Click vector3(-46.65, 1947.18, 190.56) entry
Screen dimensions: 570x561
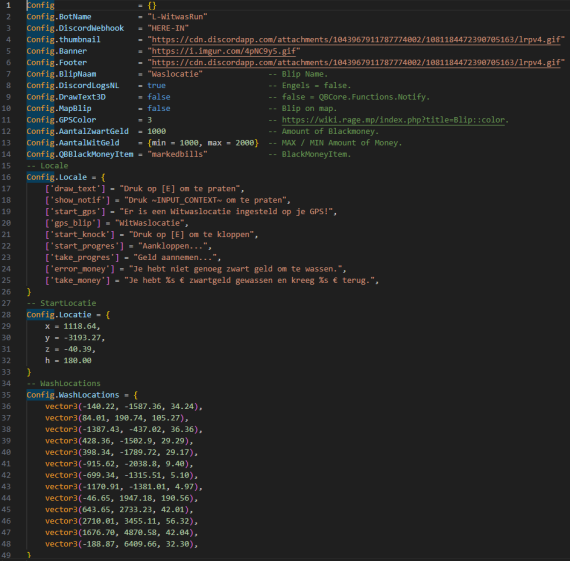pyautogui.click(x=122, y=498)
